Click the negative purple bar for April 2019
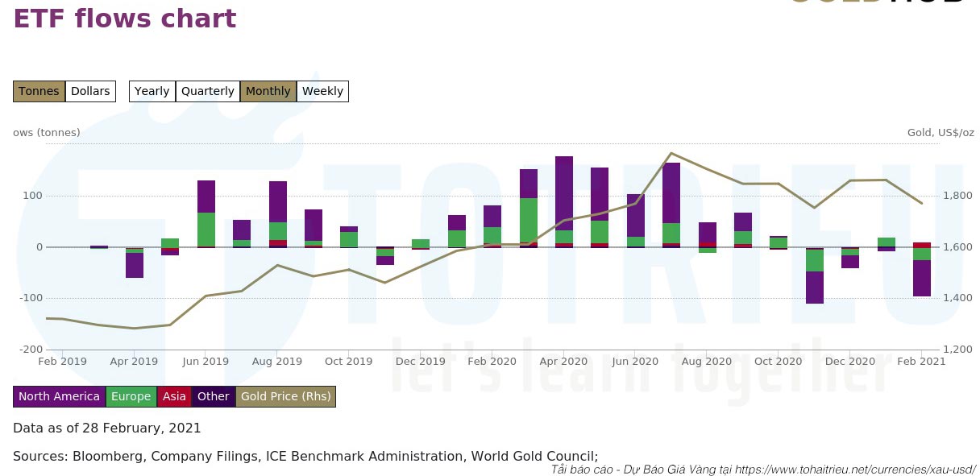This screenshot has height=476, width=980. (x=135, y=266)
